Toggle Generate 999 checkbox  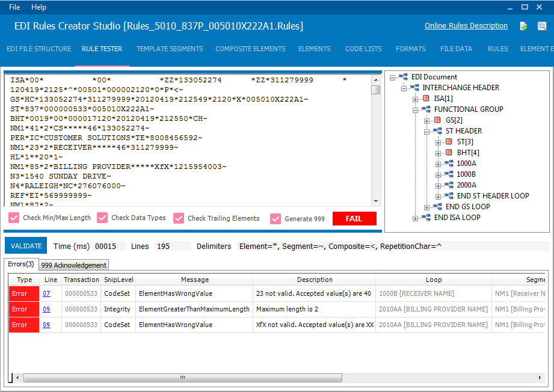tap(275, 219)
